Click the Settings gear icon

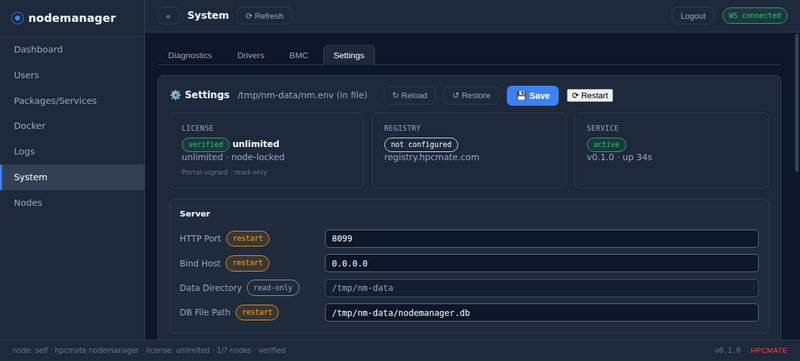click(176, 95)
